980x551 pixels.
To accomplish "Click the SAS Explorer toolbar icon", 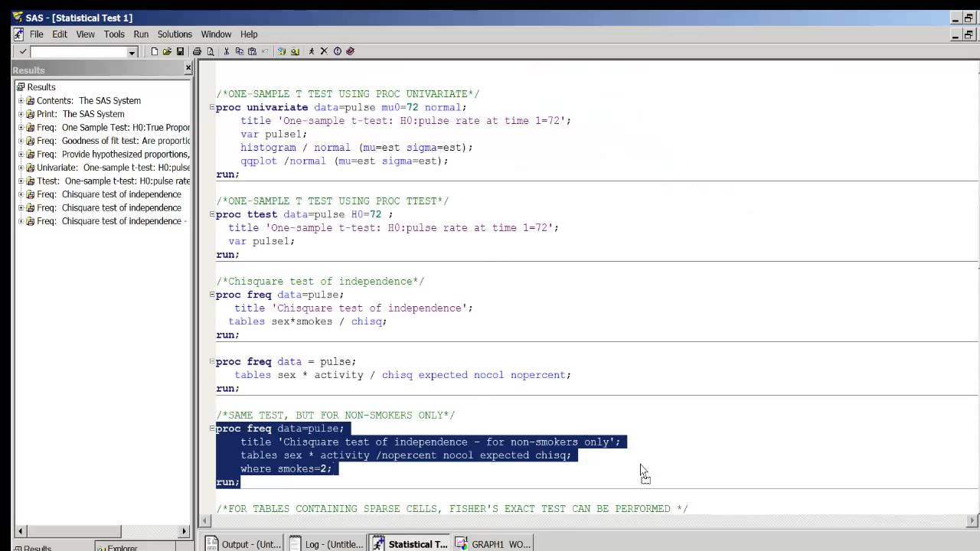I will coord(295,51).
